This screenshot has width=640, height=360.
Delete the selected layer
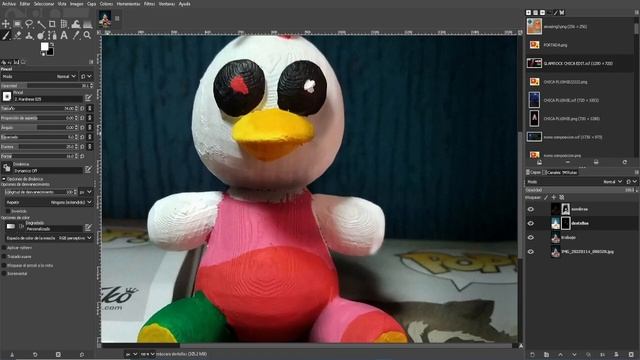pyautogui.click(x=631, y=355)
